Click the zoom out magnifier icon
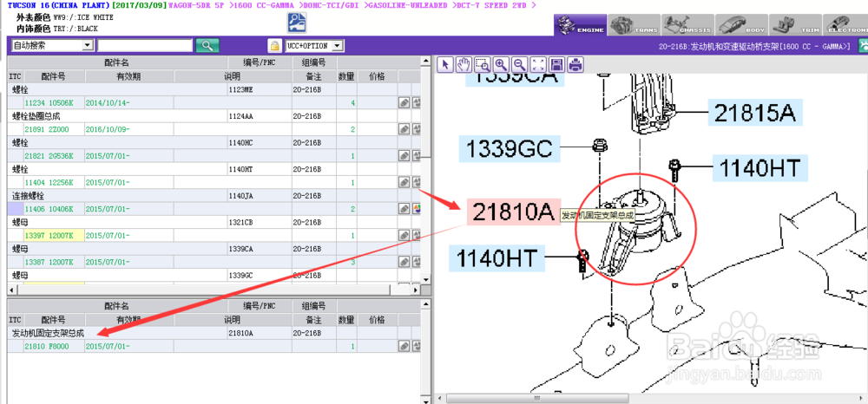This screenshot has height=404, width=868. 520,65
